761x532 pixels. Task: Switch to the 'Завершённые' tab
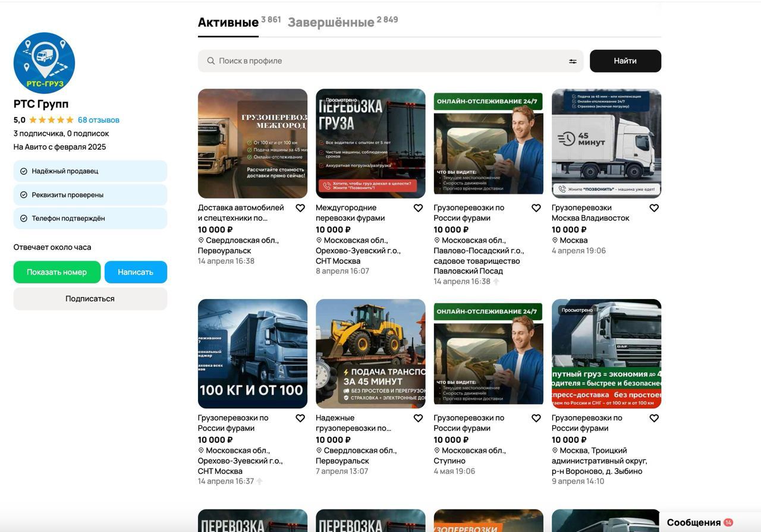coord(331,23)
